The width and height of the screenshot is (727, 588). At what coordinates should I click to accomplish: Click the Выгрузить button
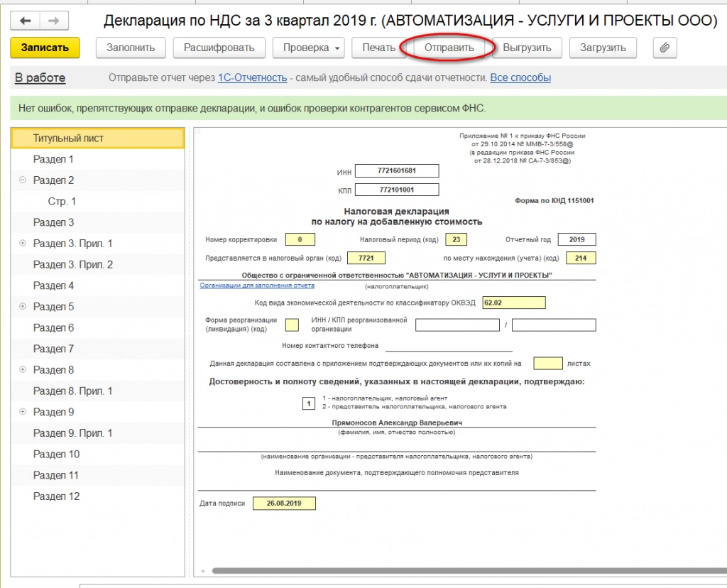pyautogui.click(x=528, y=48)
